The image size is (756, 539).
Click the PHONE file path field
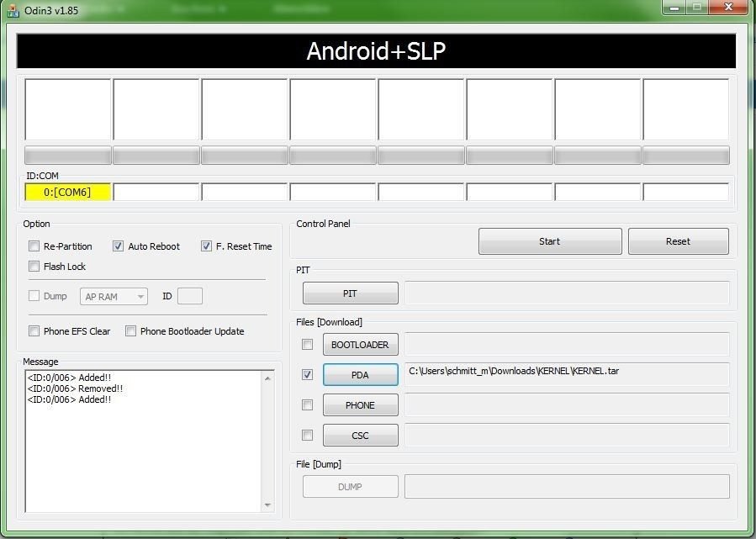[567, 405]
